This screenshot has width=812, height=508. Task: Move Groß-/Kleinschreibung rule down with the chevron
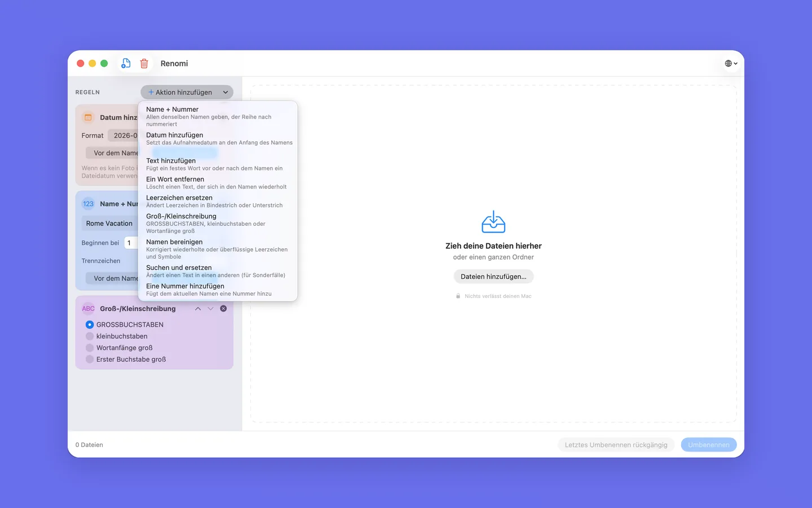pyautogui.click(x=210, y=309)
